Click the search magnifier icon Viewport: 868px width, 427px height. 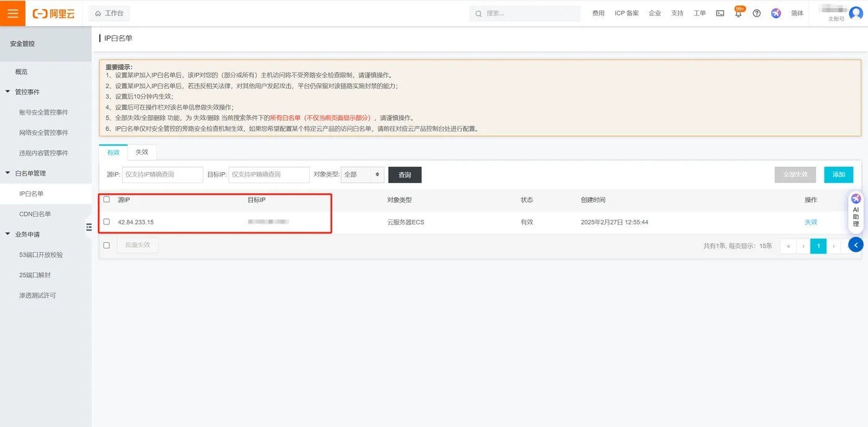pos(477,13)
